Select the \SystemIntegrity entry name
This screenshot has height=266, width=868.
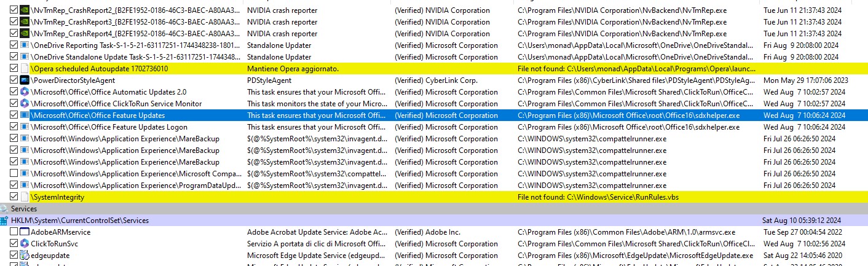coord(57,197)
